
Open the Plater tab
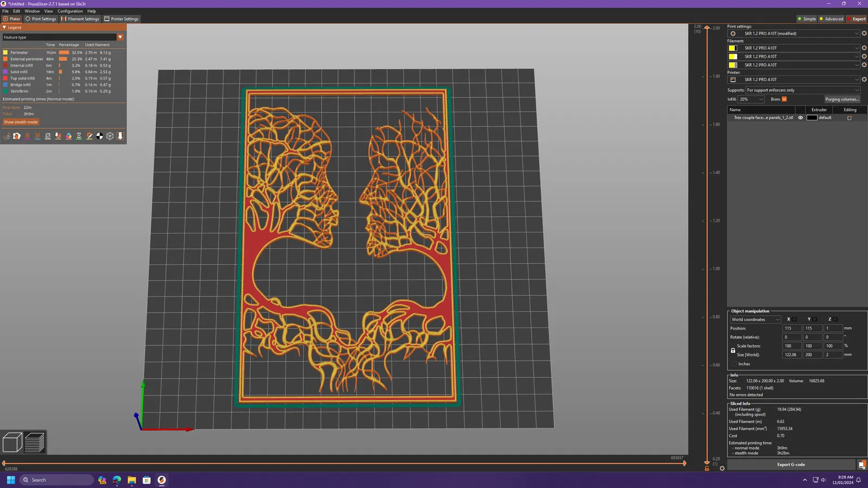pyautogui.click(x=11, y=19)
